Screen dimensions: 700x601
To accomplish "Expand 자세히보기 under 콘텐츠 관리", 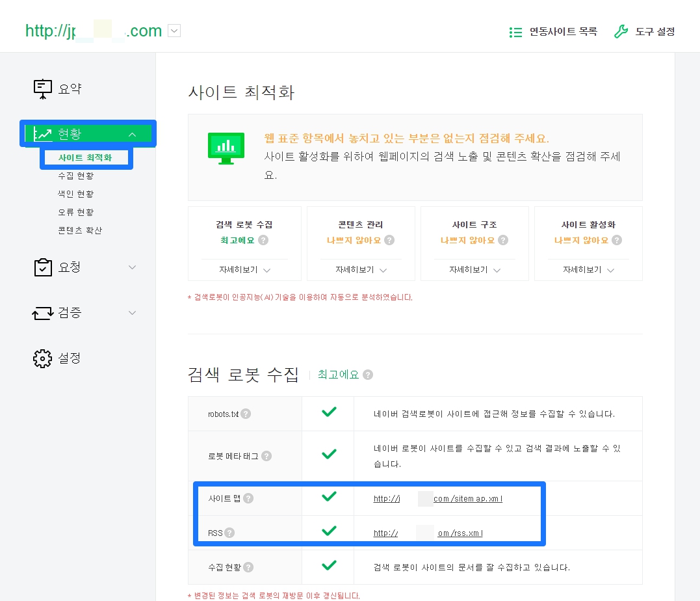I will tap(361, 270).
